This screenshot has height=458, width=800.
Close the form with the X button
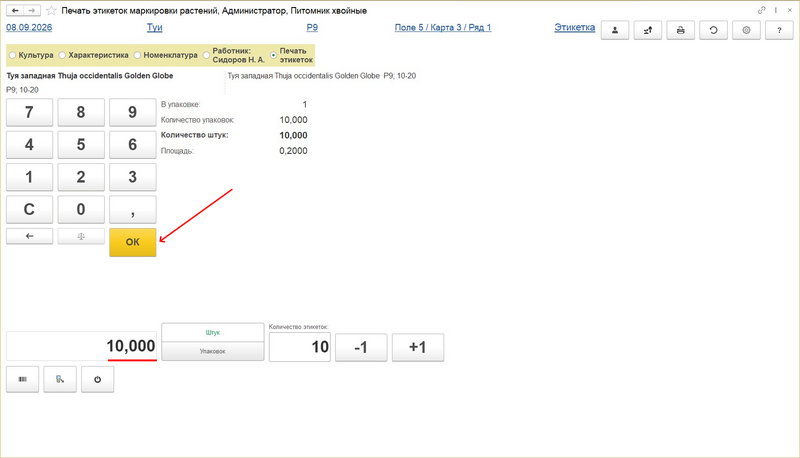tap(789, 10)
